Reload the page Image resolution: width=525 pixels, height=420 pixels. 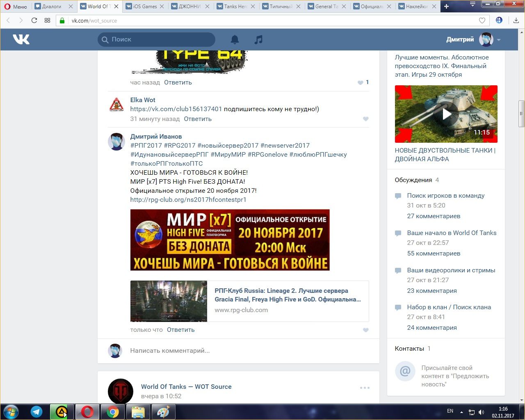tap(34, 21)
